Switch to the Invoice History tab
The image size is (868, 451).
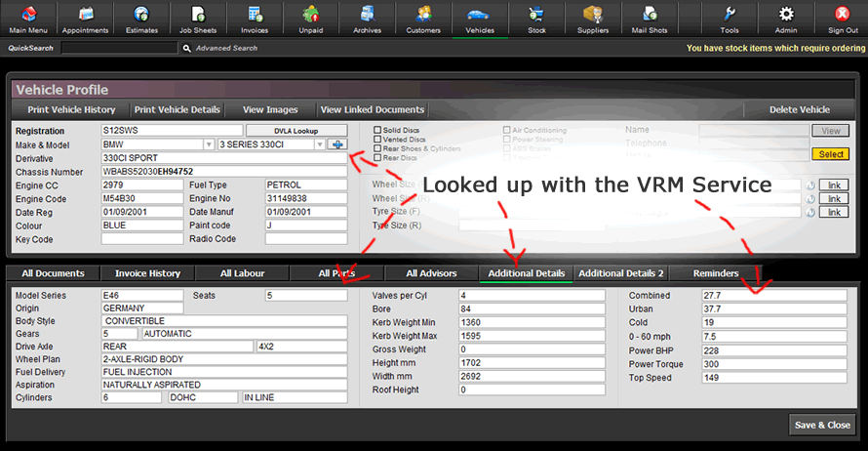pos(148,273)
